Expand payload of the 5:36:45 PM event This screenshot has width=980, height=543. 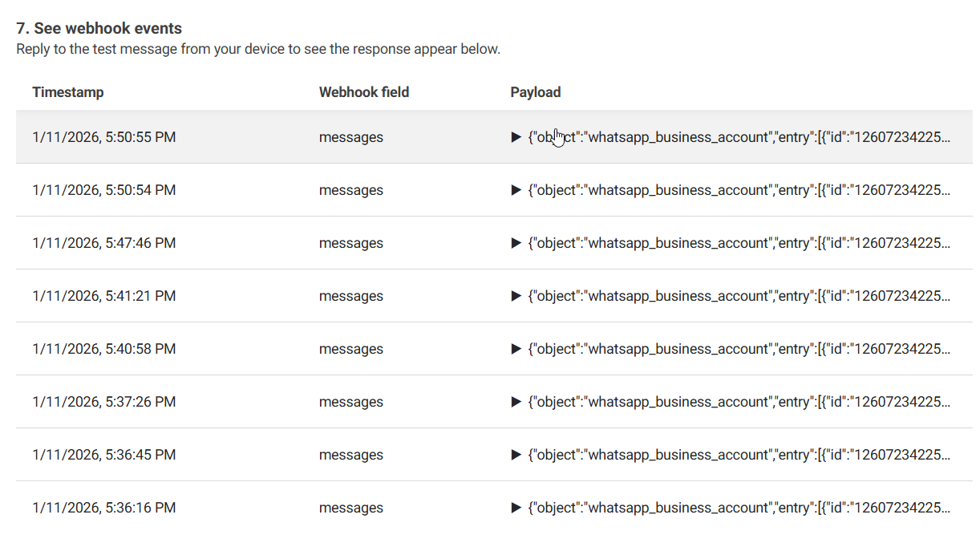[516, 455]
